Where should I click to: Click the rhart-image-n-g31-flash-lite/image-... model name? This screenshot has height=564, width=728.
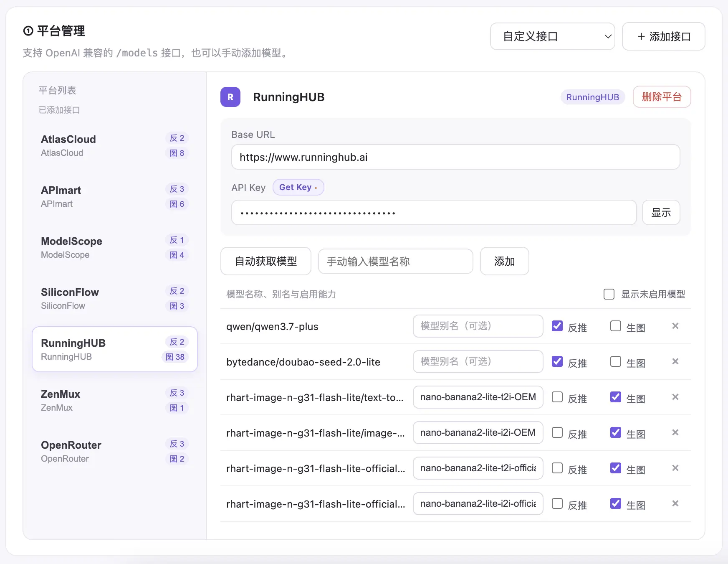tap(315, 433)
